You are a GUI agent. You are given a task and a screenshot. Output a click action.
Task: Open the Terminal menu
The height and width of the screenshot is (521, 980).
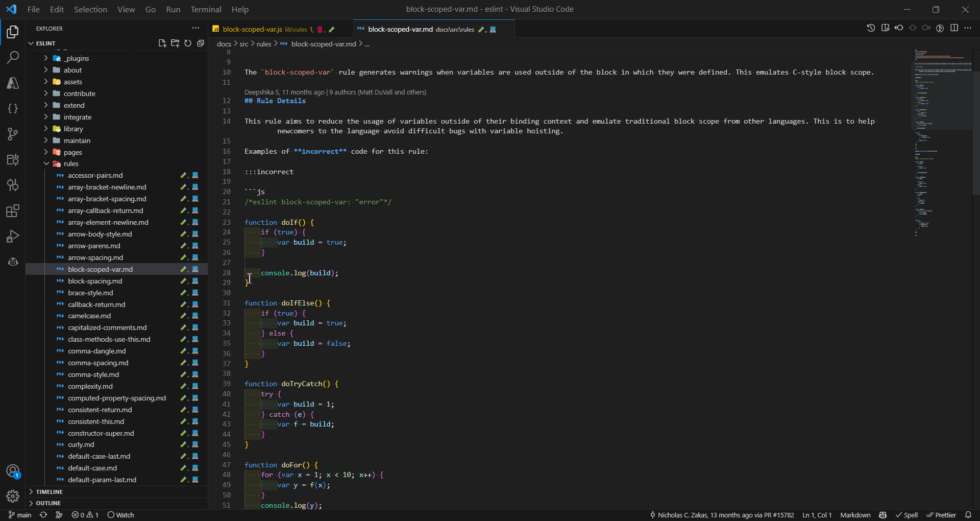click(x=206, y=9)
